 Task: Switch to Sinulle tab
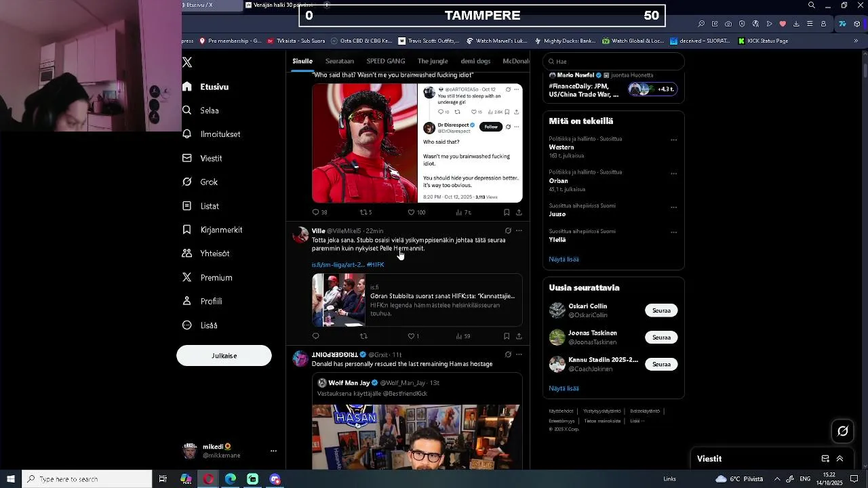pyautogui.click(x=302, y=61)
